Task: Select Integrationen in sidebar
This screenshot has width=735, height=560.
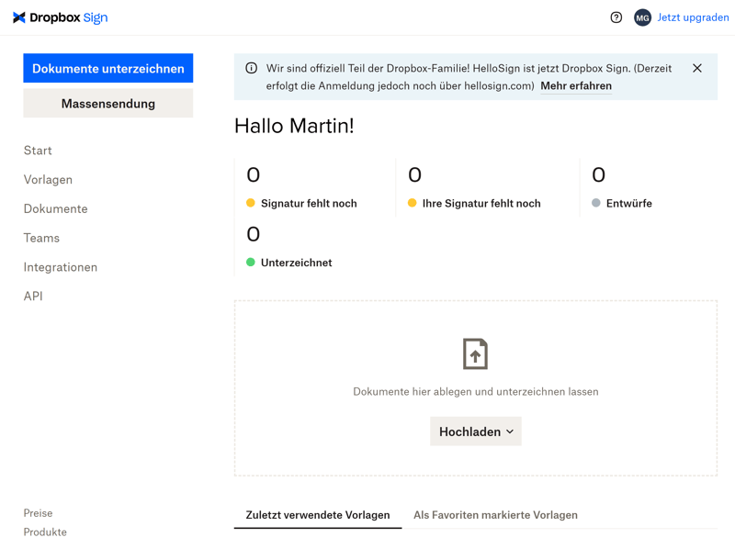Action: pyautogui.click(x=61, y=267)
